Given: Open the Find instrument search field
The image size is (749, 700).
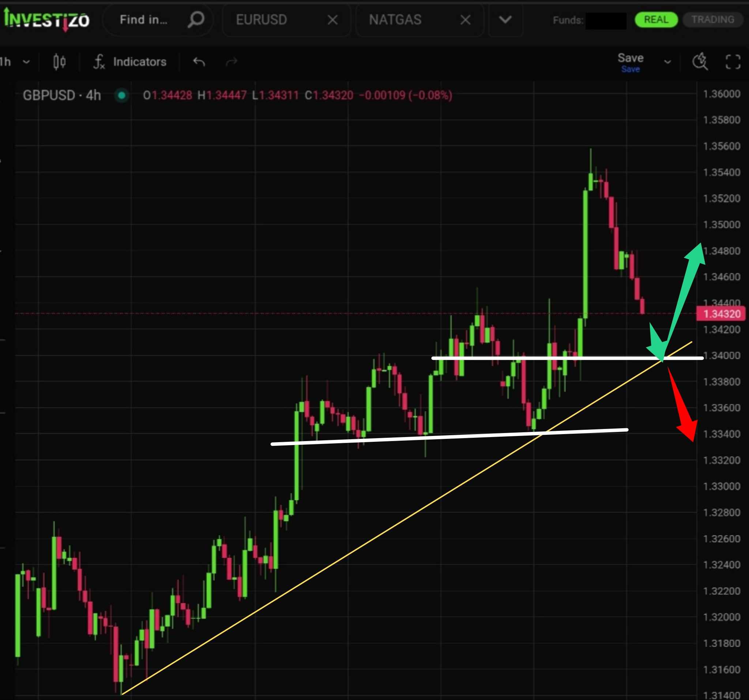Looking at the screenshot, I should [x=158, y=20].
